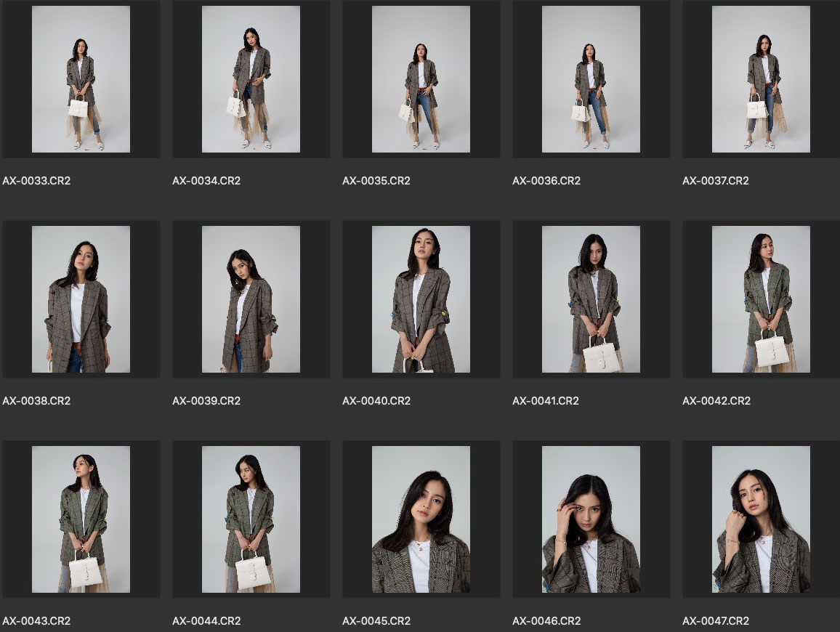The image size is (840, 632).
Task: Click the AX-0033.CR2 filename text
Action: pyautogui.click(x=36, y=181)
